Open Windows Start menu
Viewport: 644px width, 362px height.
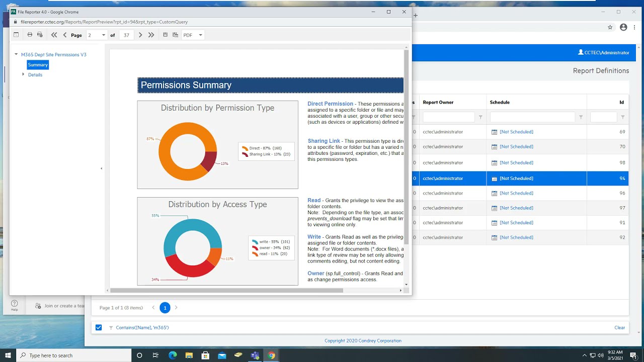point(8,355)
